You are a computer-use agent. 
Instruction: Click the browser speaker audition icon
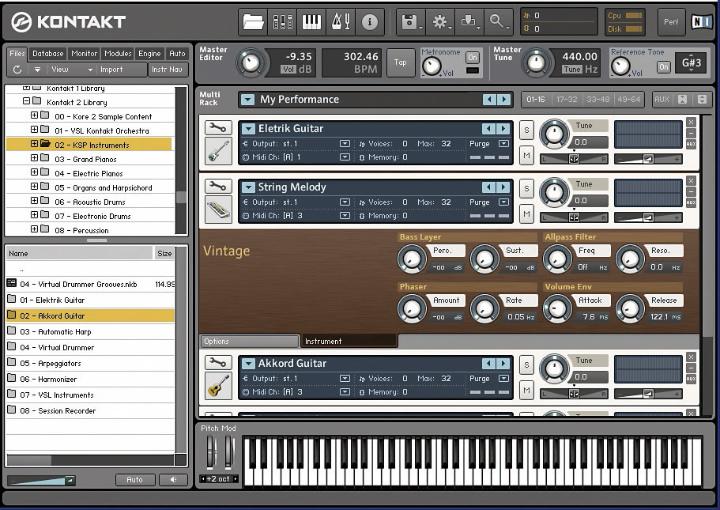tap(174, 480)
